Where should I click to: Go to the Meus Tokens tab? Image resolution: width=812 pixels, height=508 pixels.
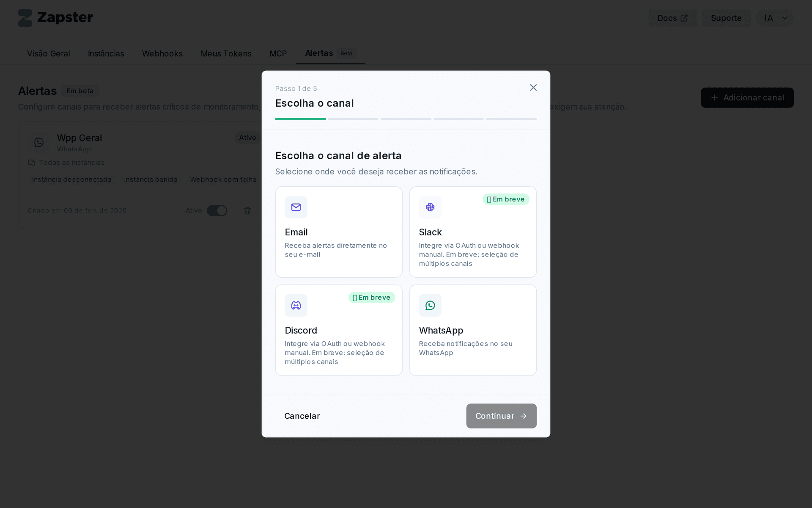pos(226,54)
